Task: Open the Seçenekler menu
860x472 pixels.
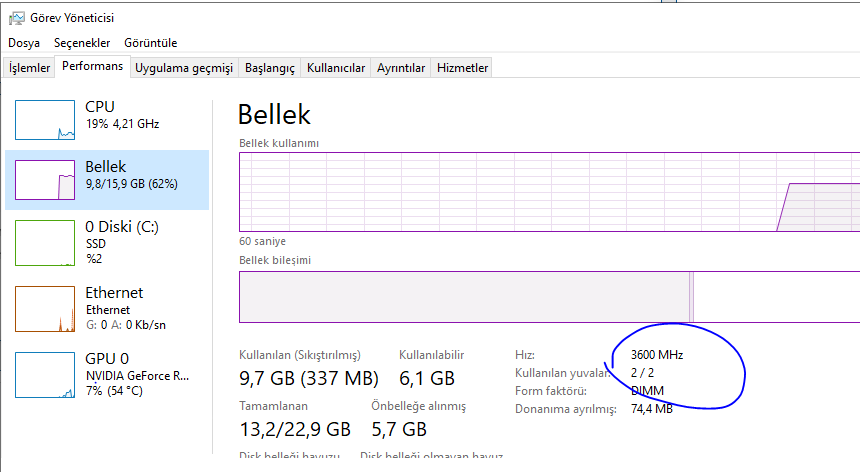Action: 82,43
